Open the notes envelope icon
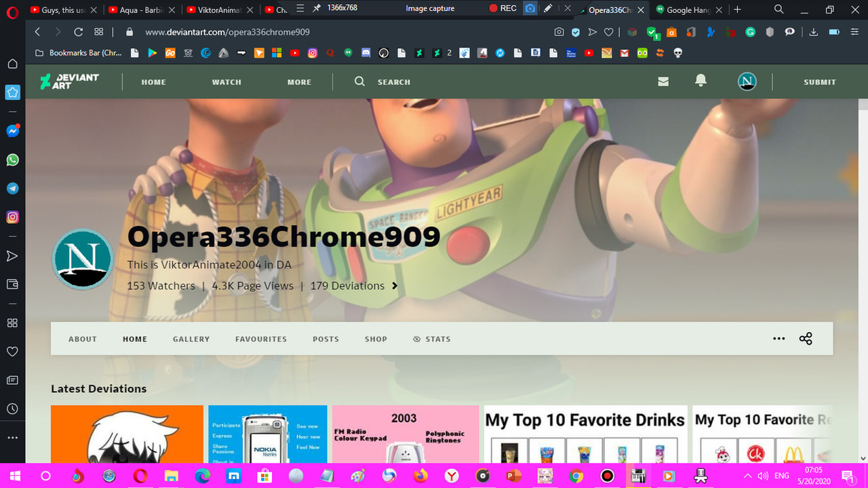868x488 pixels. tap(663, 81)
